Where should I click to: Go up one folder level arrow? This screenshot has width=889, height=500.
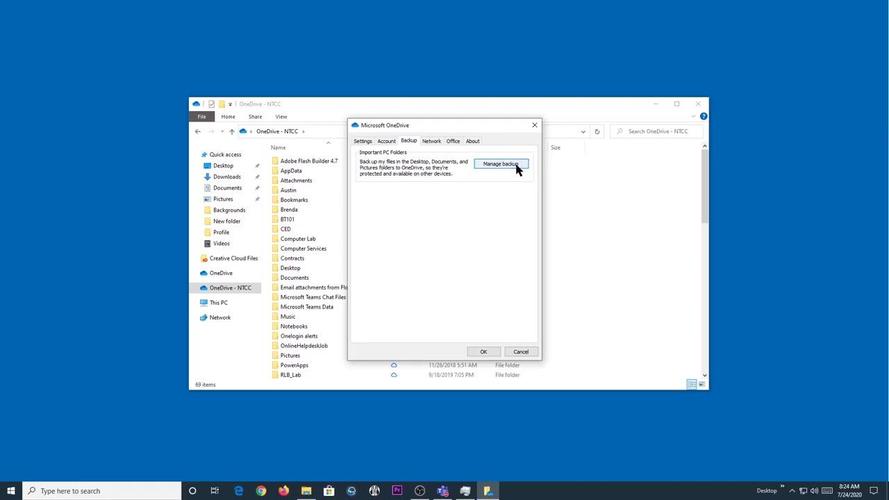tap(232, 132)
